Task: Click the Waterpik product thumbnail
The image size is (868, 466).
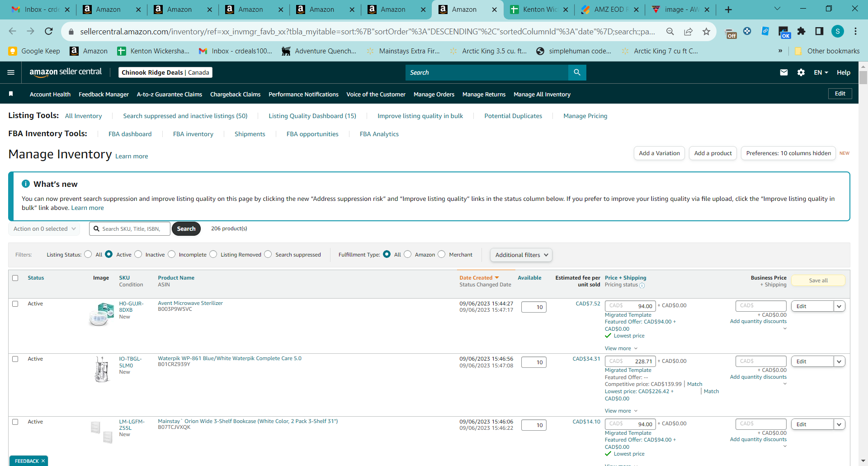Action: click(x=102, y=369)
